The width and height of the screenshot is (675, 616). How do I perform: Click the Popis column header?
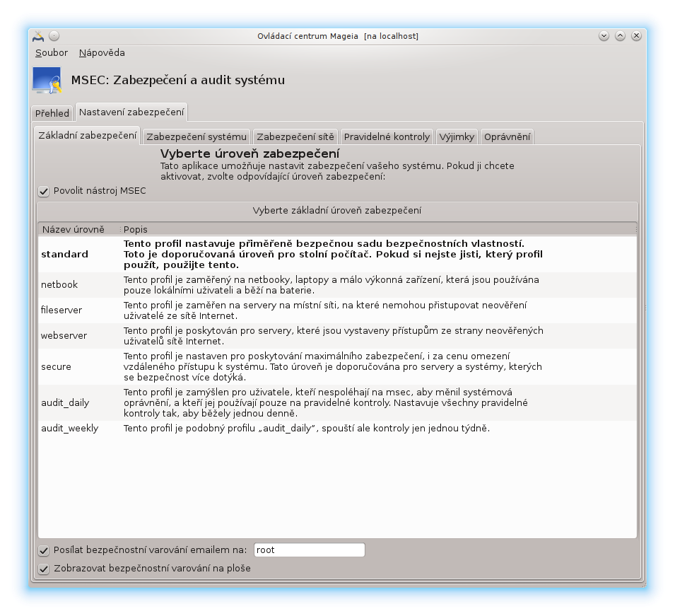click(x=378, y=229)
